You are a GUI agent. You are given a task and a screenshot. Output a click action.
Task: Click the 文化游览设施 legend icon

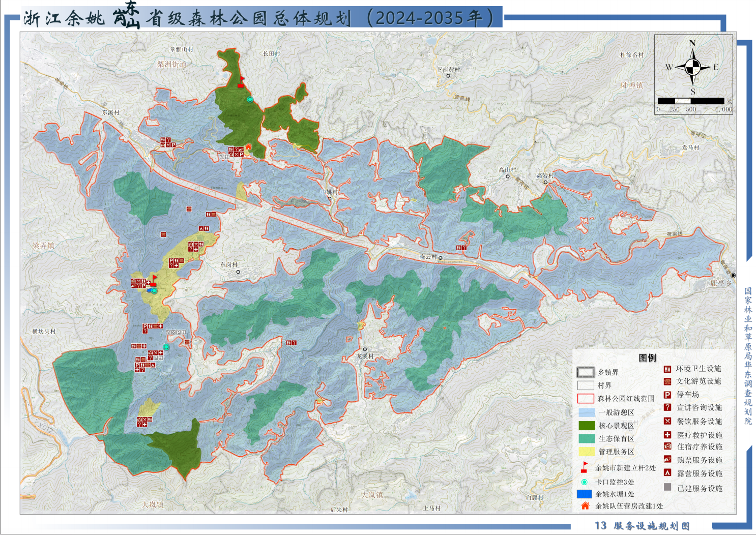[667, 381]
